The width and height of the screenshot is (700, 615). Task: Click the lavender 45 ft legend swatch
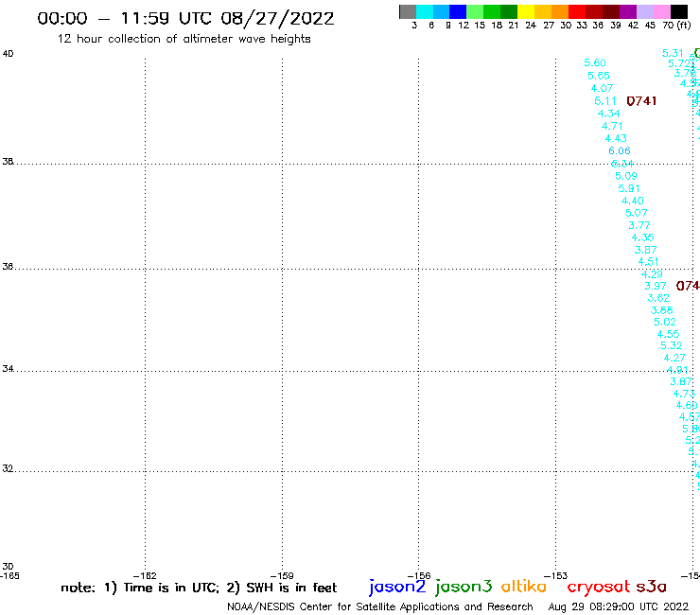pyautogui.click(x=644, y=11)
